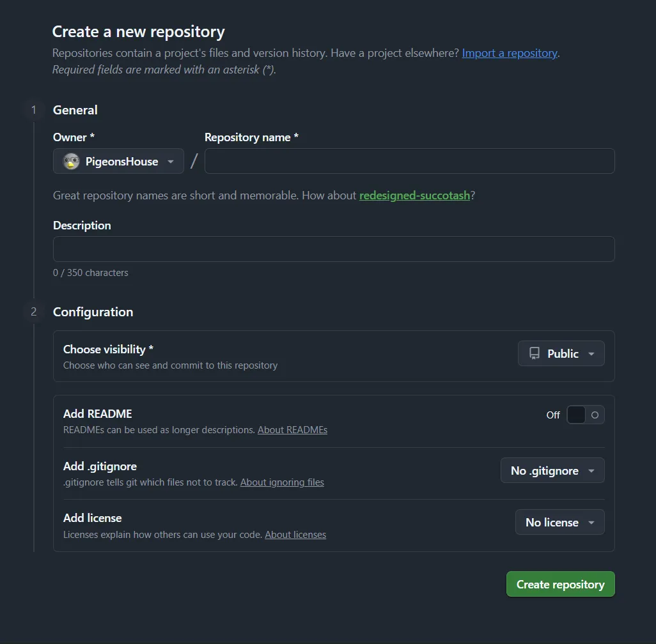Image resolution: width=656 pixels, height=644 pixels.
Task: Click the caret arrow beside No .gitignore
Action: pyautogui.click(x=591, y=471)
